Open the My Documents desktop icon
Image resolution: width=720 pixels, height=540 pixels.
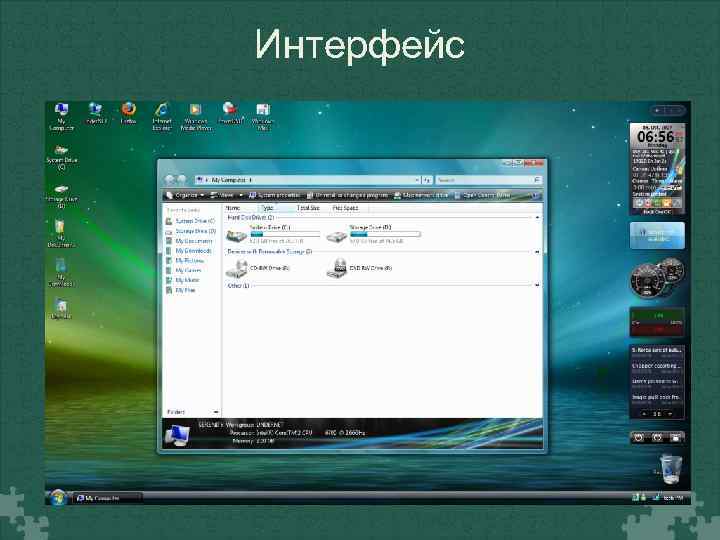click(61, 234)
